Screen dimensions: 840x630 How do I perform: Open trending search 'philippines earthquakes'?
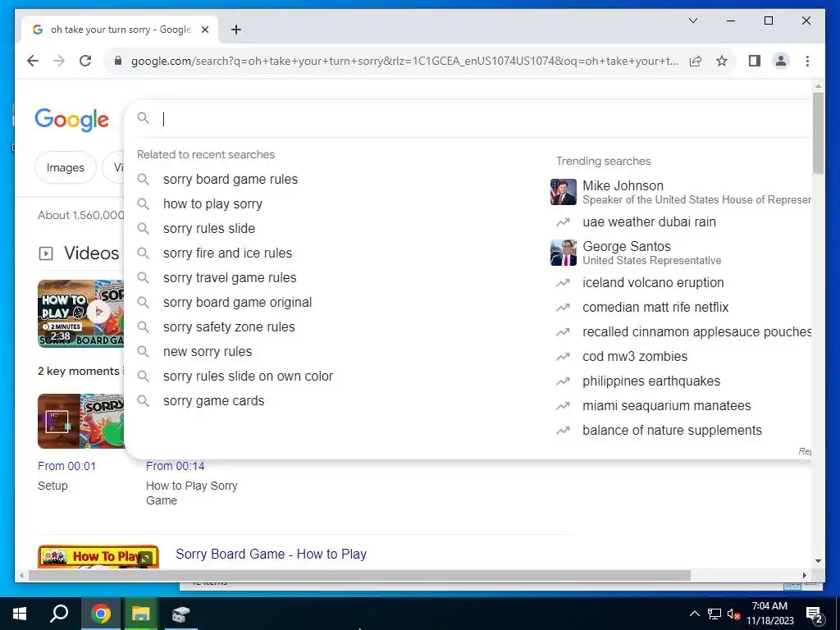(651, 381)
